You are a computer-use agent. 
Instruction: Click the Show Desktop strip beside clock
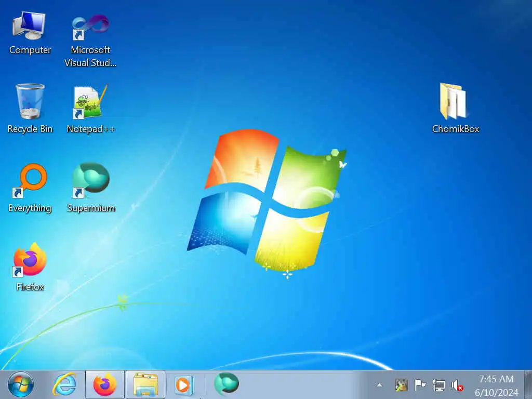tap(528, 385)
